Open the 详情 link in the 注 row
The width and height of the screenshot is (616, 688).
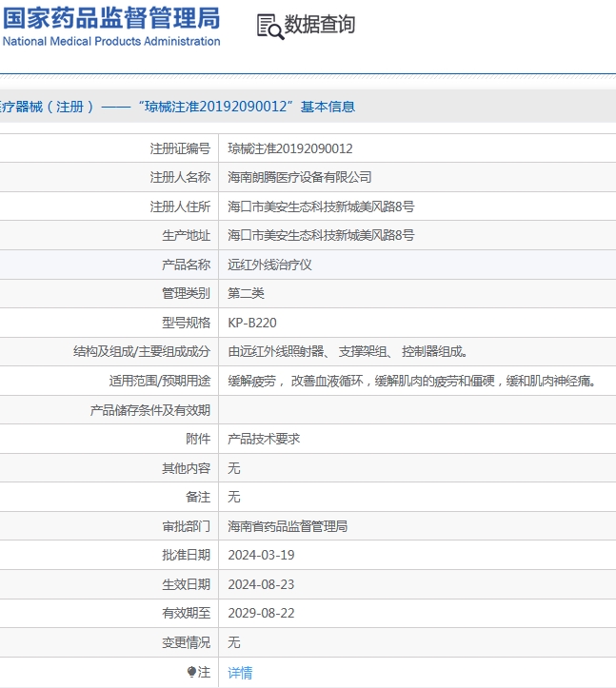click(240, 672)
